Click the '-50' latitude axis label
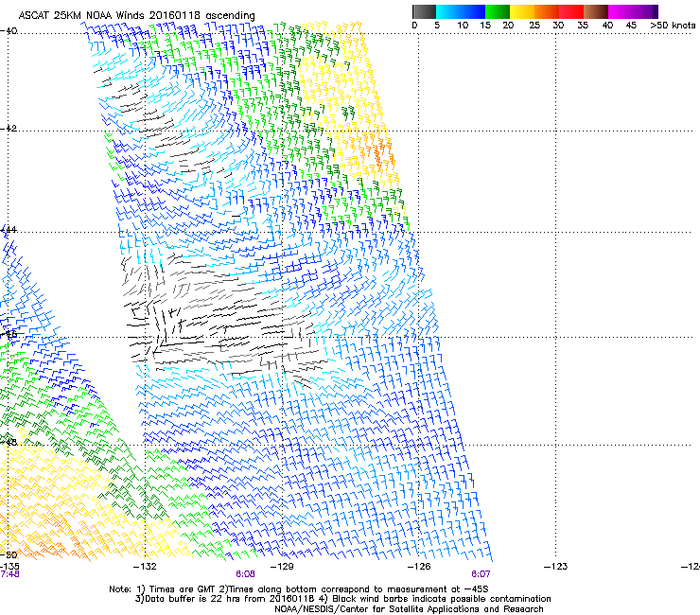Screen dimensions: 700x615 9,554
